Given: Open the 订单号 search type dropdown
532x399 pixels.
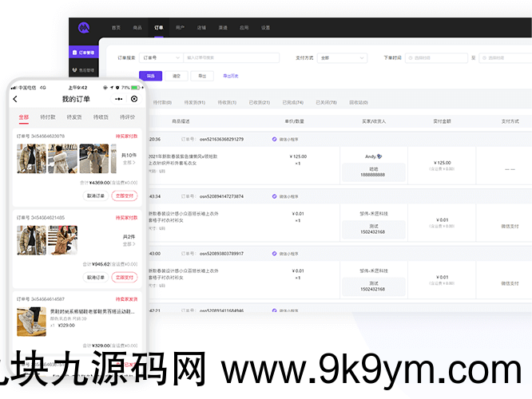Looking at the screenshot, I should click(x=160, y=57).
